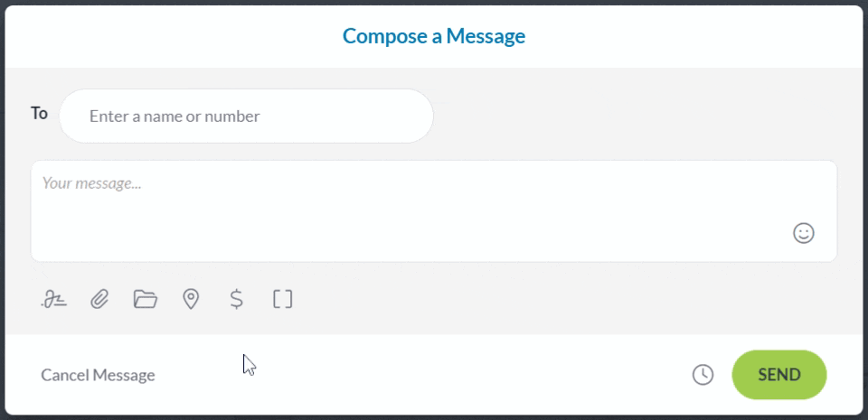Focus the 'Enter a name or number' field
Screen dimensions: 868x420
[246, 116]
